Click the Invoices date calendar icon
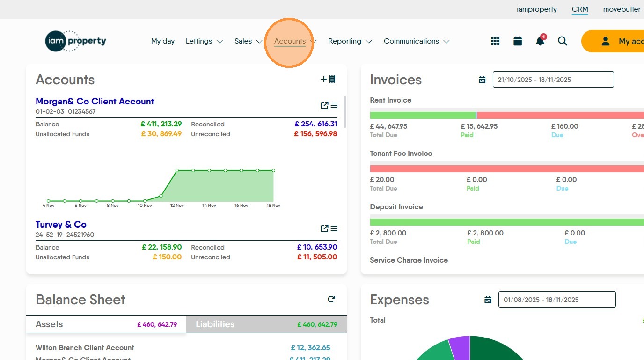The height and width of the screenshot is (360, 644). 482,80
